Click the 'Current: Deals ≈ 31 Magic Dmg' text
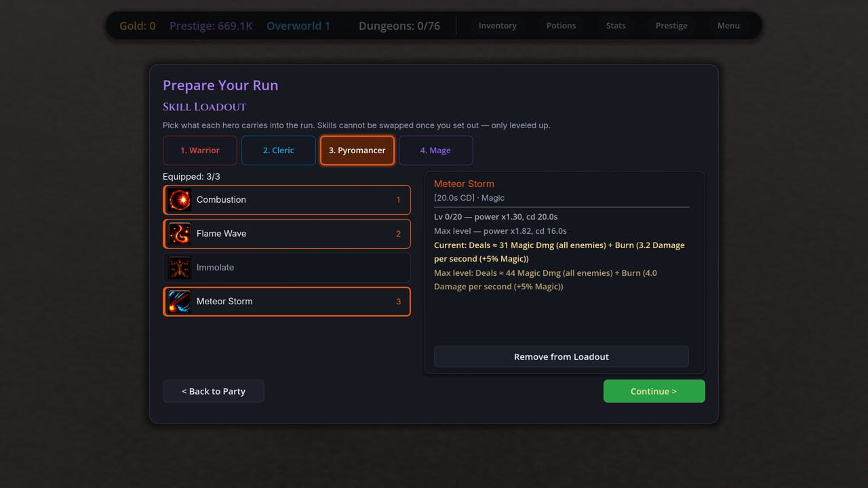Screen dimensions: 868x488 [x=559, y=252]
